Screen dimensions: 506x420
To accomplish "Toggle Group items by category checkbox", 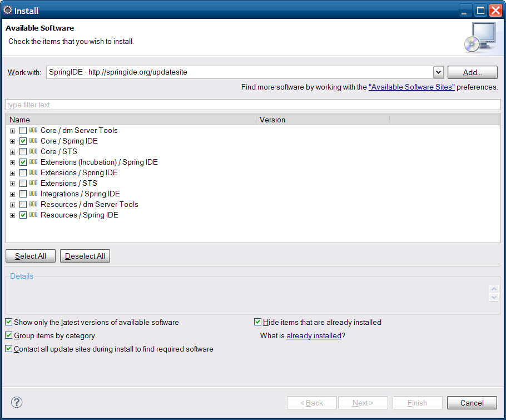I will (9, 335).
